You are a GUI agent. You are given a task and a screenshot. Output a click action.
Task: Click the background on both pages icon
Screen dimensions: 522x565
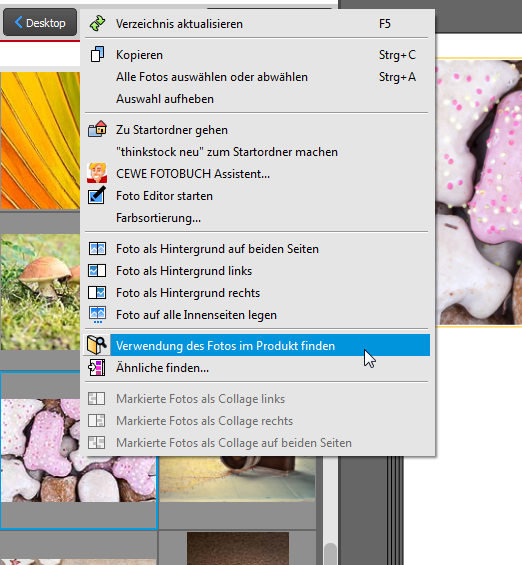(97, 249)
